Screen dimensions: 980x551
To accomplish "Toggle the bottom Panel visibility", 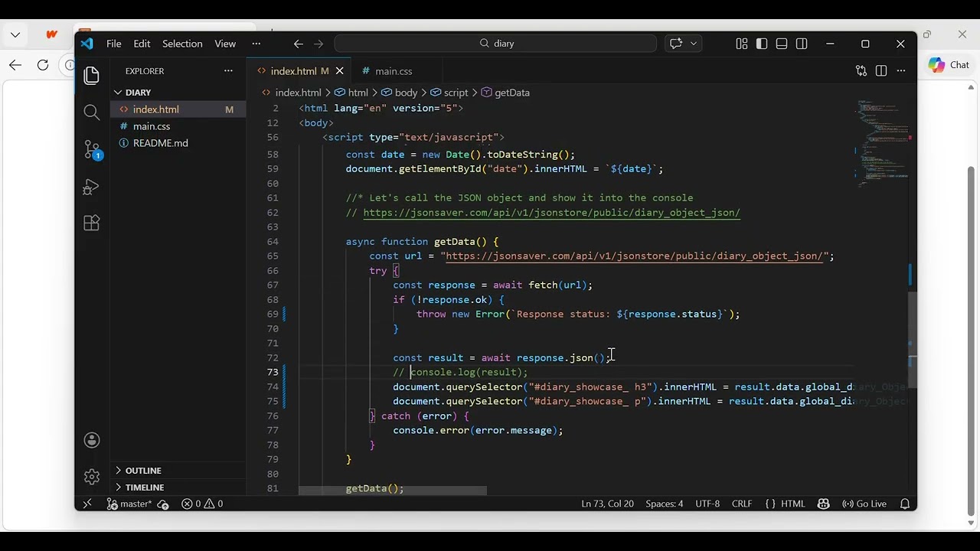I will tap(782, 44).
